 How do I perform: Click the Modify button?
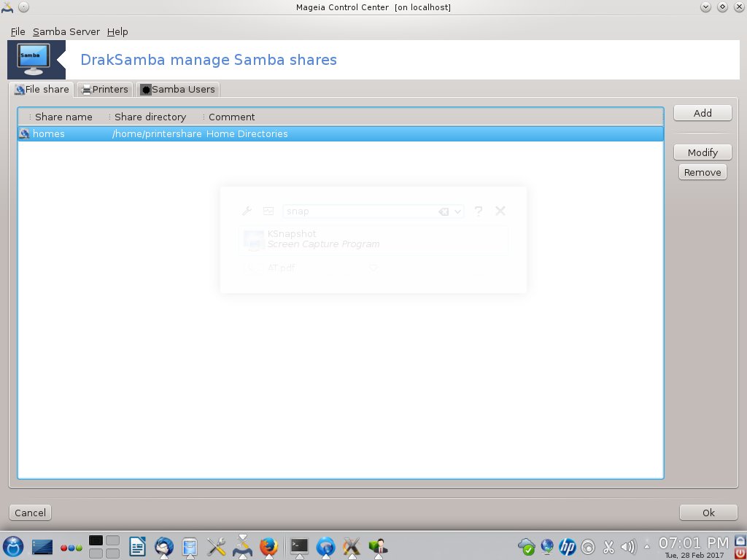[703, 152]
